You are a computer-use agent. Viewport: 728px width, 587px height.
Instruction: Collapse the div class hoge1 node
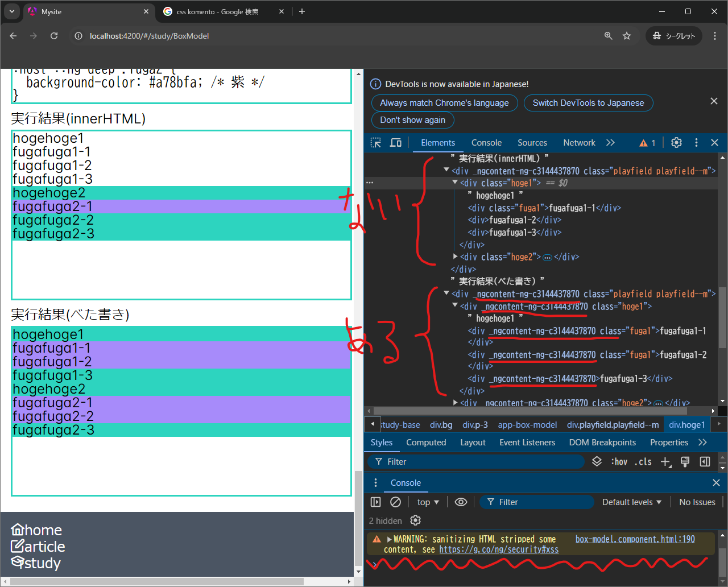[455, 183]
